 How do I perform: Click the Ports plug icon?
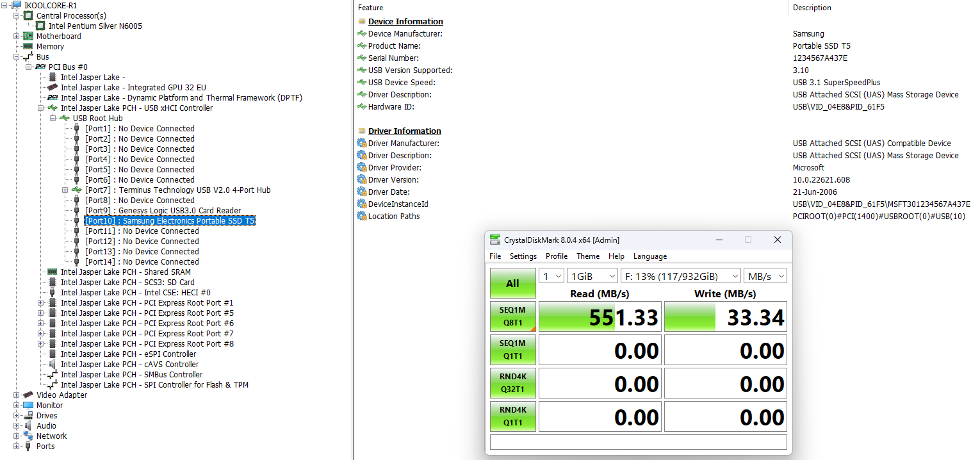point(28,446)
